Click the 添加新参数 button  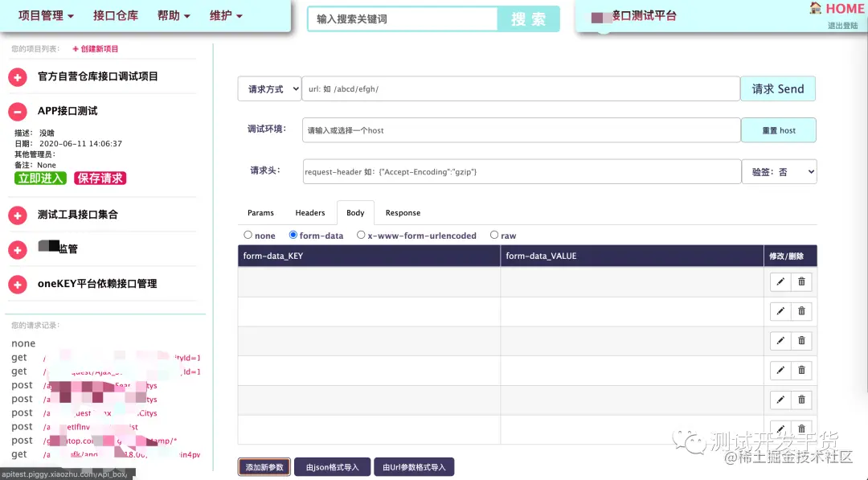[264, 467]
